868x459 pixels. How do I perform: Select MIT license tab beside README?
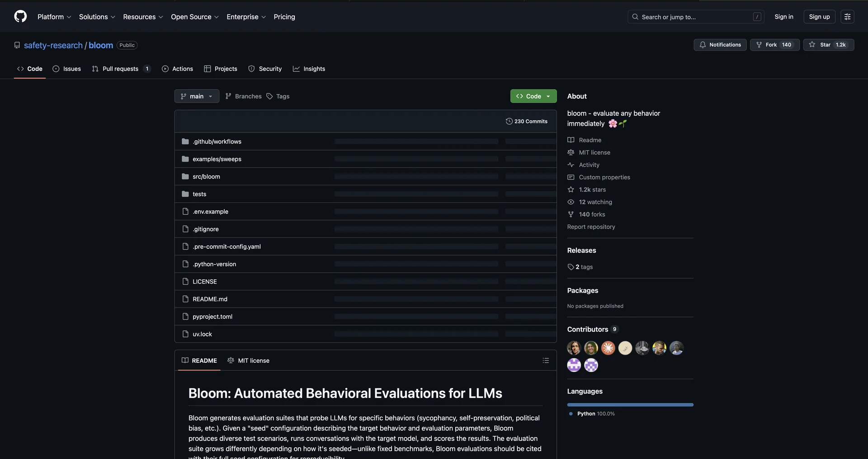(248, 360)
